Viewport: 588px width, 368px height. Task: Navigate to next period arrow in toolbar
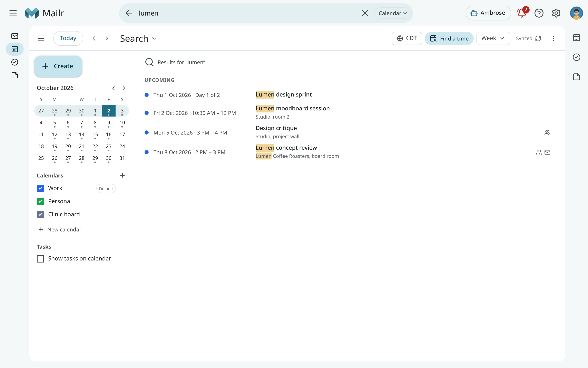point(107,38)
